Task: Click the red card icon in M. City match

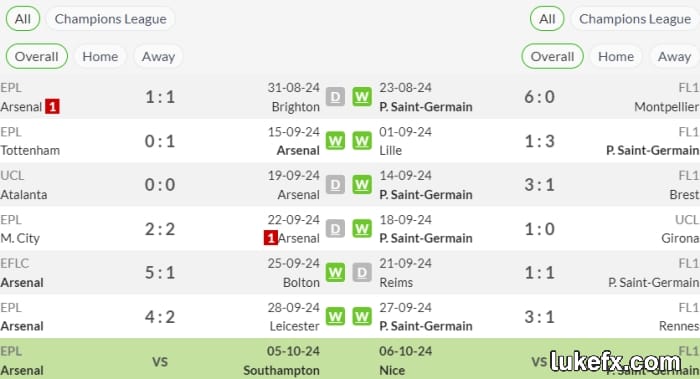Action: (x=271, y=238)
